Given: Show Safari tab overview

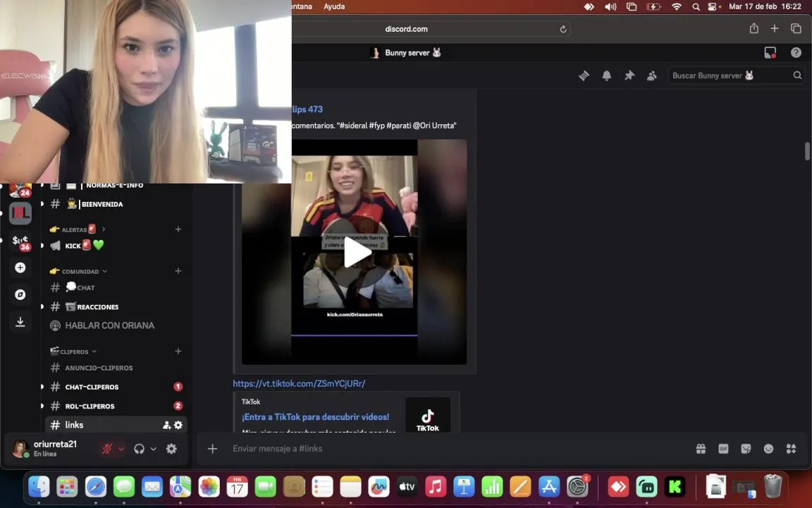Looking at the screenshot, I should [x=796, y=28].
